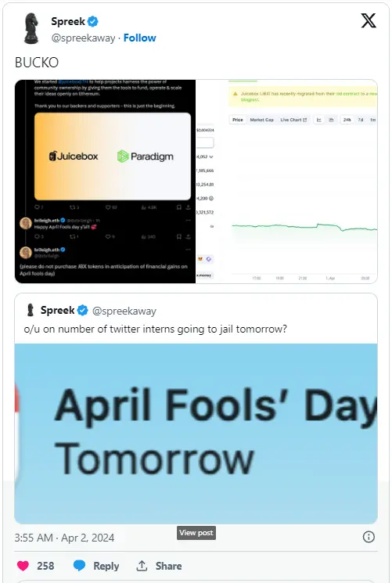The width and height of the screenshot is (392, 583).
Task: Like the post with heart icon
Action: tap(23, 566)
